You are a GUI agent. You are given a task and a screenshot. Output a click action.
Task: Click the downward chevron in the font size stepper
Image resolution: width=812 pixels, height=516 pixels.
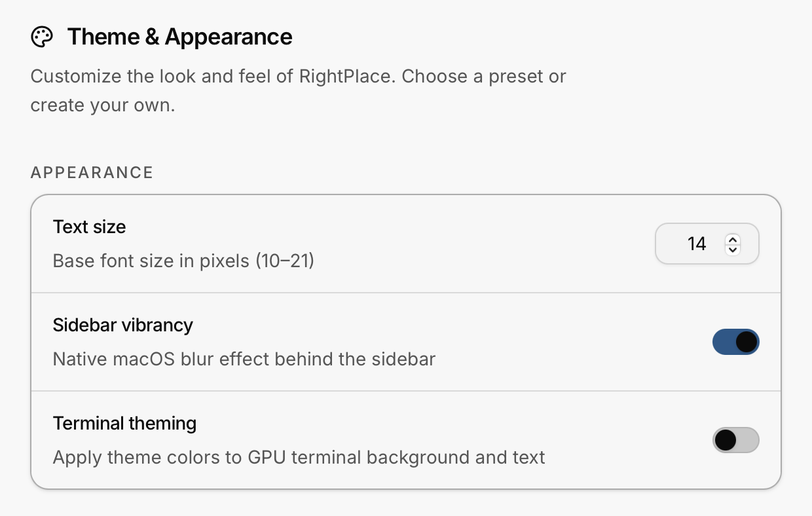[732, 249]
